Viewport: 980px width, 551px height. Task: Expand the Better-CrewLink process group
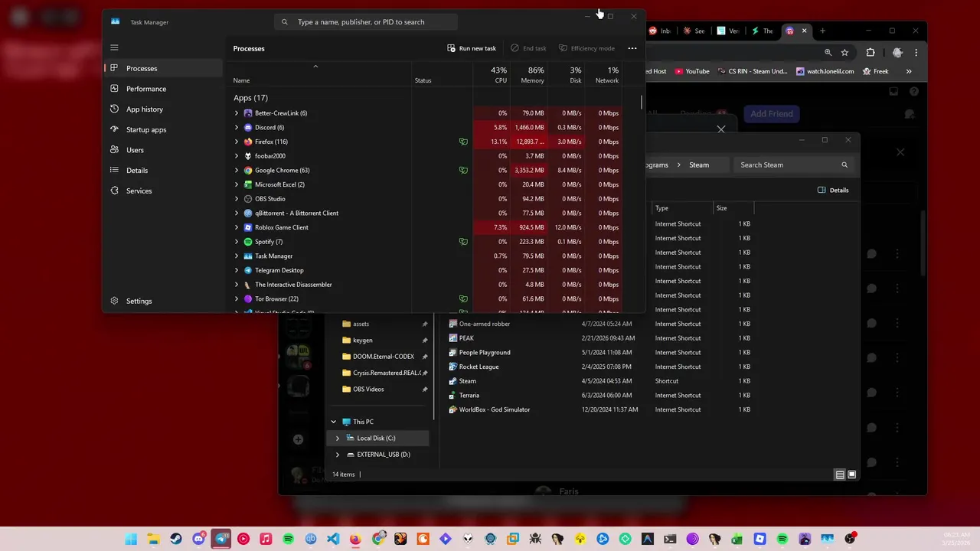(x=237, y=113)
